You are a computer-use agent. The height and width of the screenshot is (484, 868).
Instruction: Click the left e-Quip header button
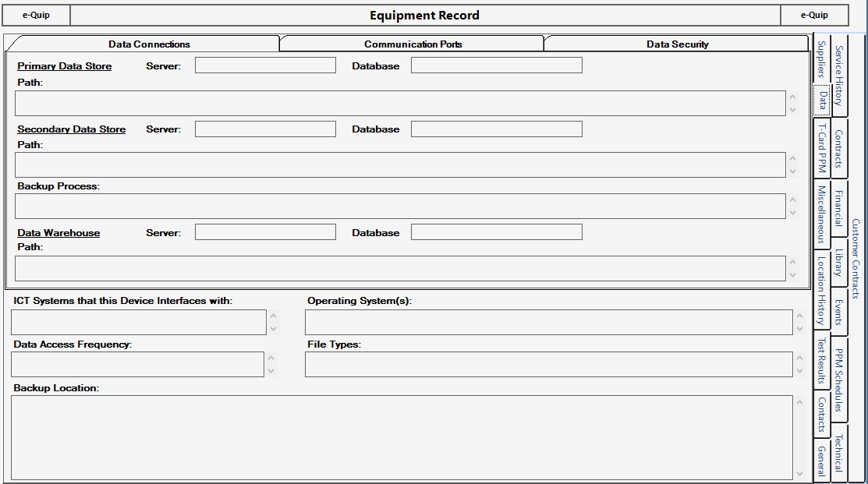[x=36, y=15]
